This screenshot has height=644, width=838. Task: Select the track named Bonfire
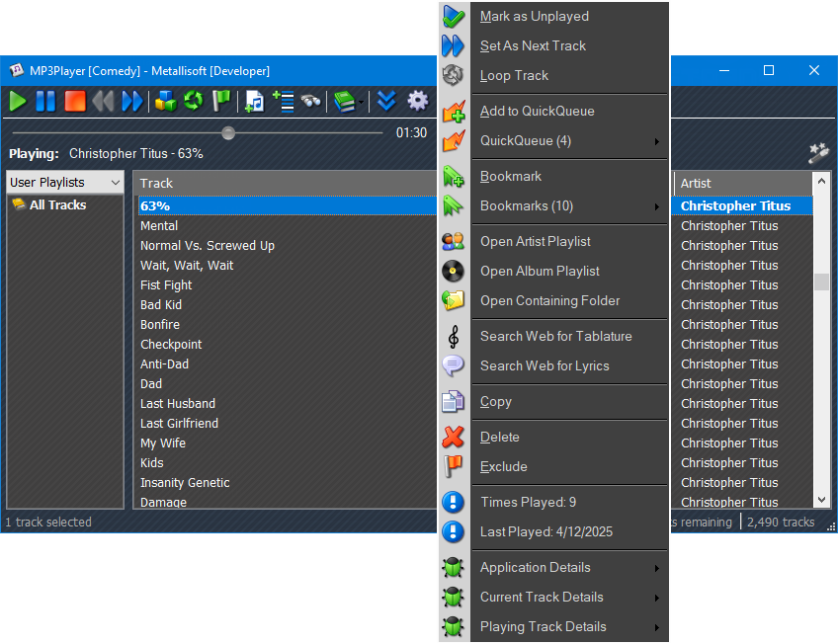(159, 325)
